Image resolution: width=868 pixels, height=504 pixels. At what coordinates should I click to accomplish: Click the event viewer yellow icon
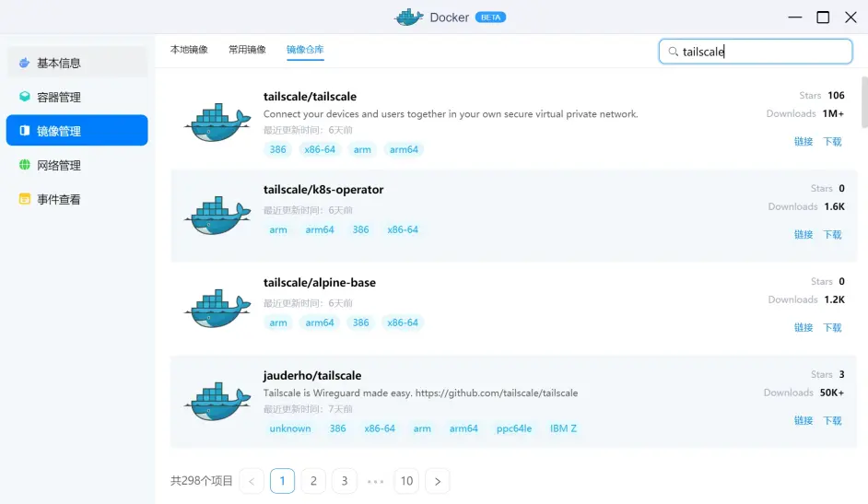[x=24, y=199]
